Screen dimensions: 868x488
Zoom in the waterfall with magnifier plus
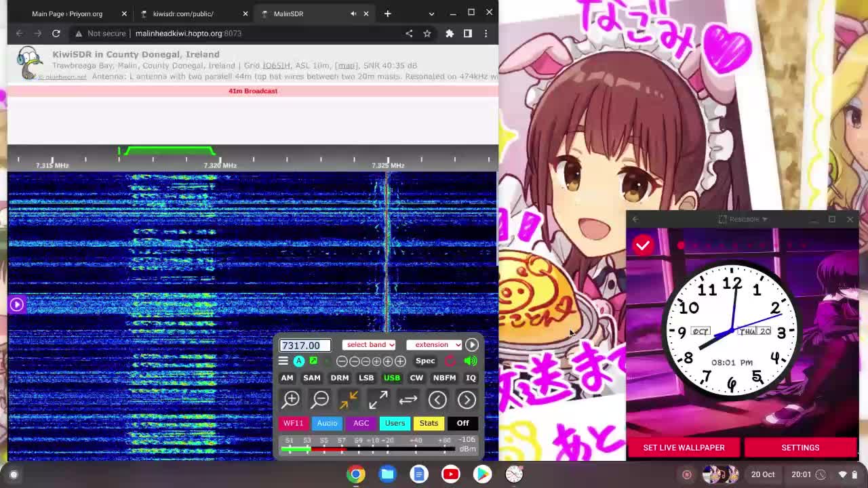point(292,400)
